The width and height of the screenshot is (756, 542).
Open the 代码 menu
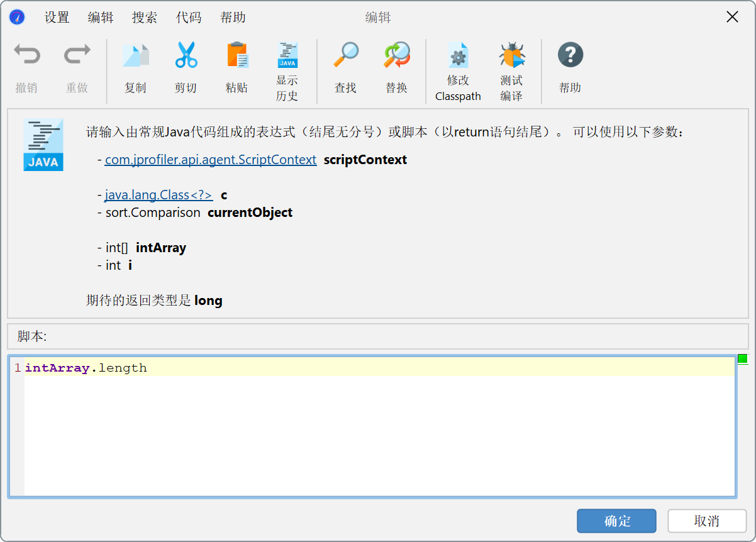coord(189,18)
